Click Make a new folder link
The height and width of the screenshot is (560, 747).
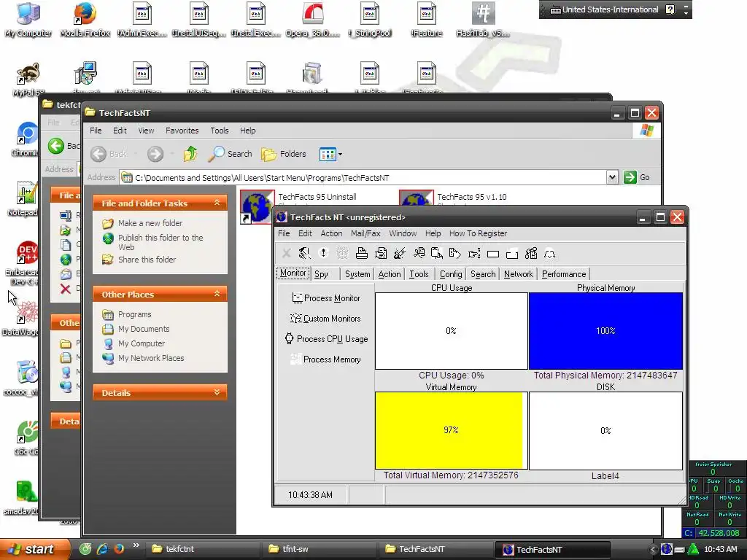click(150, 223)
